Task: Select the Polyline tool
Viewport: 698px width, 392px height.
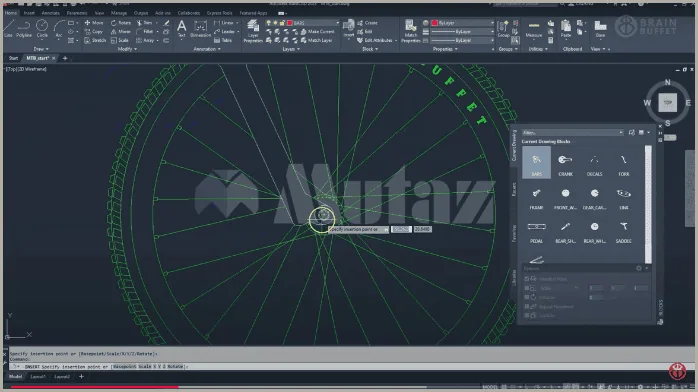Action: [x=24, y=28]
